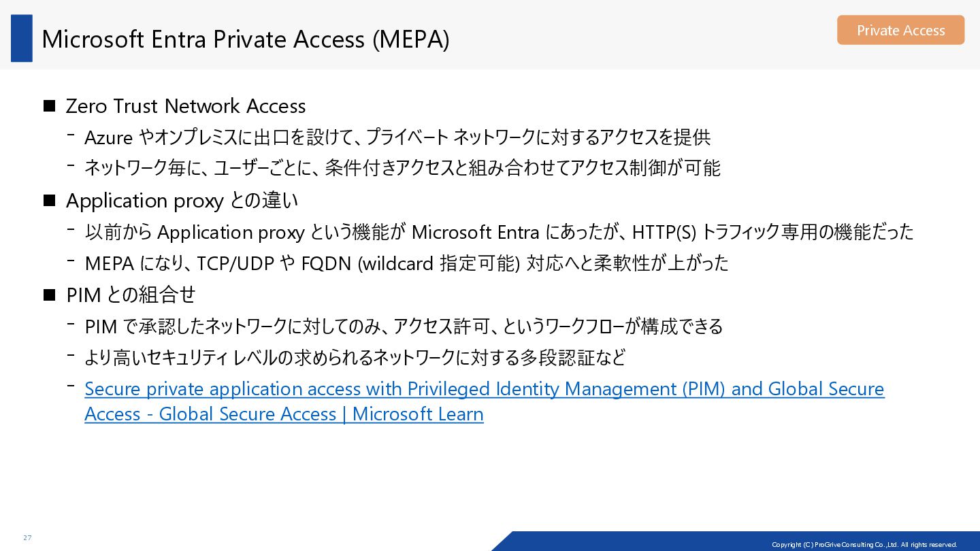The width and height of the screenshot is (980, 551).
Task: Click the square bullet before Zero Trust Network Access
Action: (49, 106)
